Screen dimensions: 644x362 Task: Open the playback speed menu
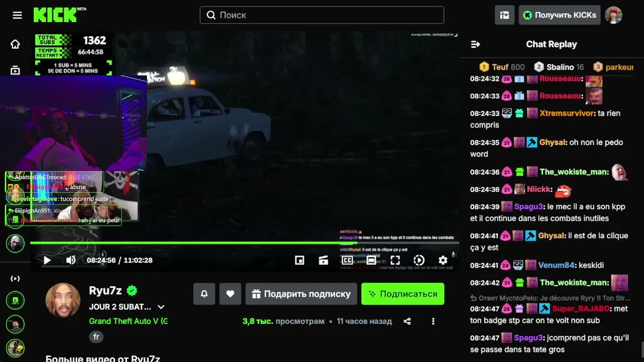(419, 260)
